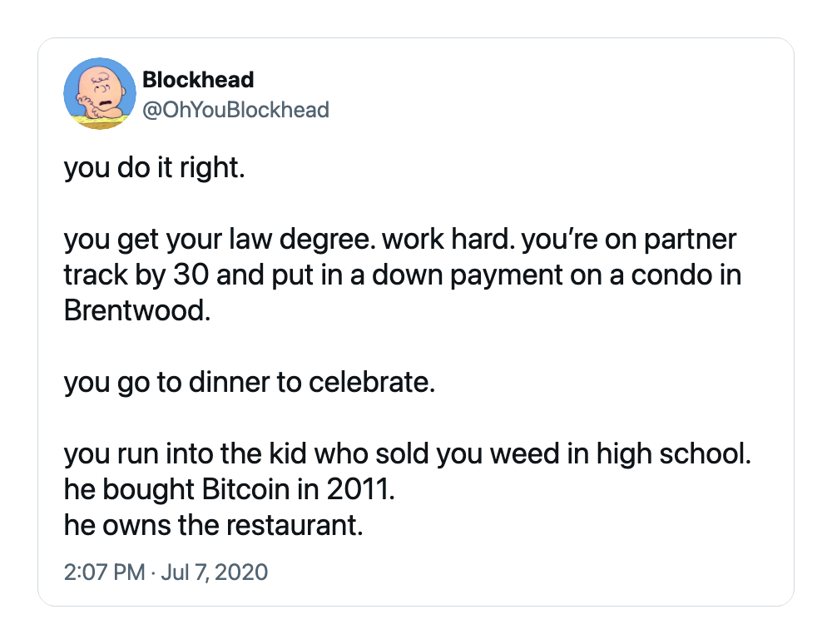Screen dimensions: 832x644
Task: Click the Blockhead display name
Action: tap(198, 80)
